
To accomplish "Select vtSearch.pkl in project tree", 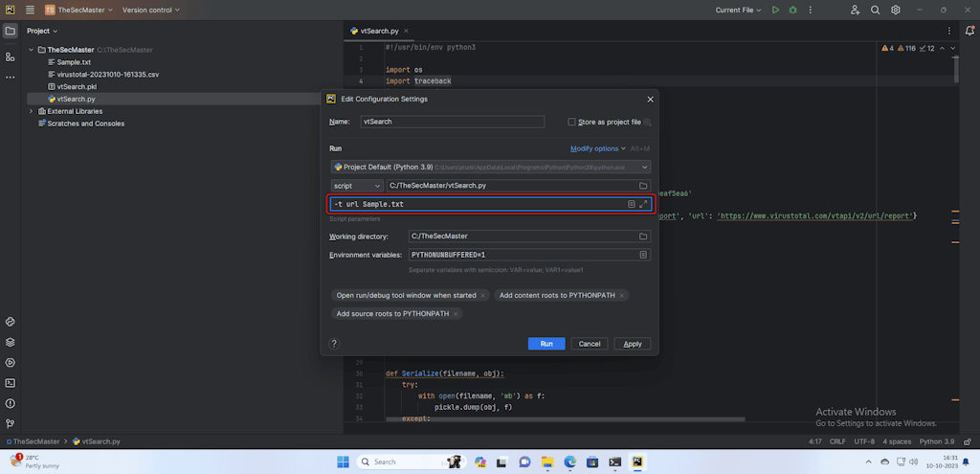I will click(x=77, y=86).
